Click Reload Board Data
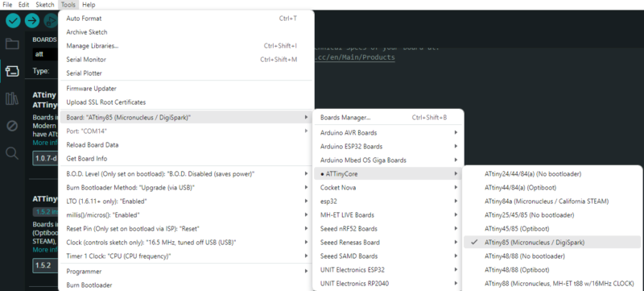This screenshot has width=644, height=291. 187,144
